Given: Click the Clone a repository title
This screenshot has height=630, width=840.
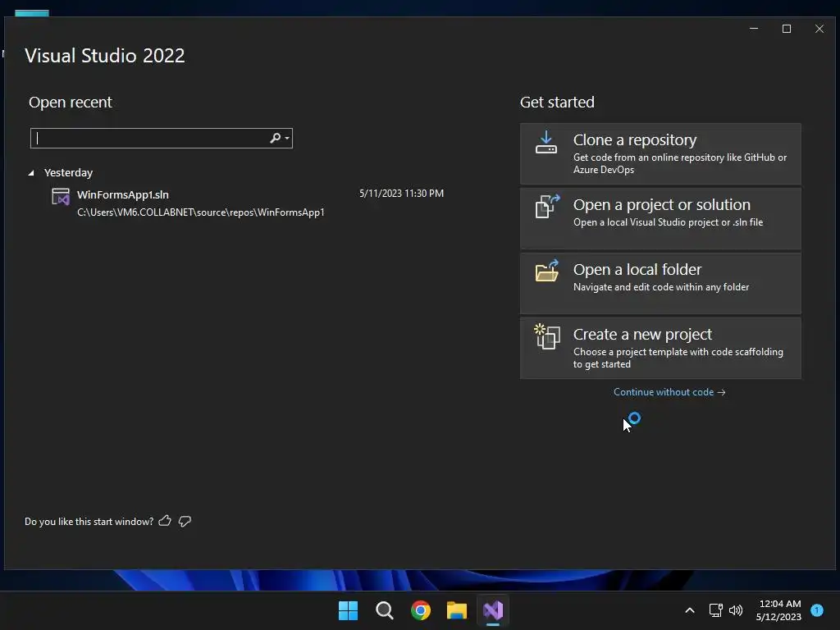Looking at the screenshot, I should pyautogui.click(x=635, y=139).
